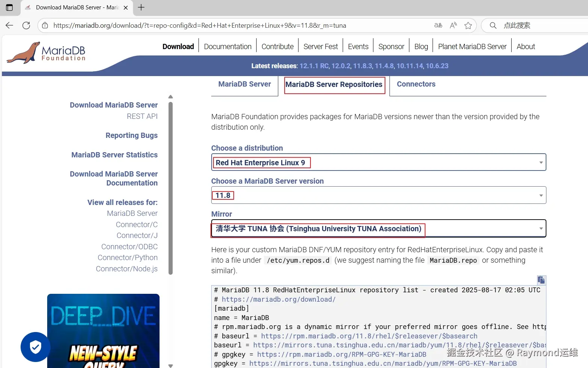
Task: Close the Download MariaDB Server tab
Action: [126, 7]
